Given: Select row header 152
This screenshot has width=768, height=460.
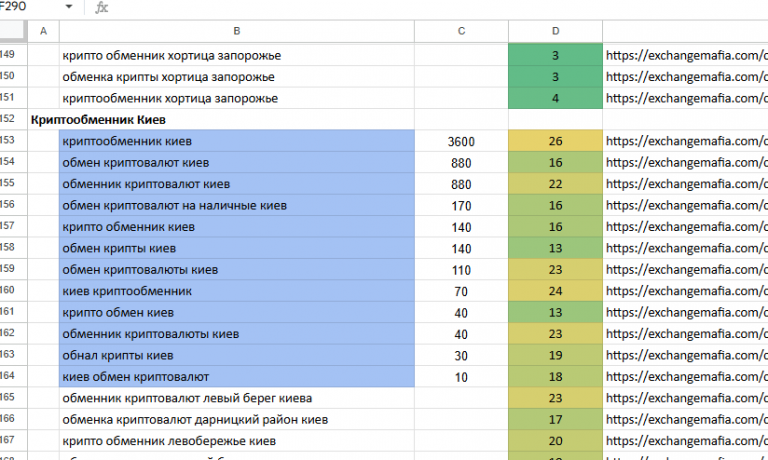Looking at the screenshot, I should click(13, 119).
